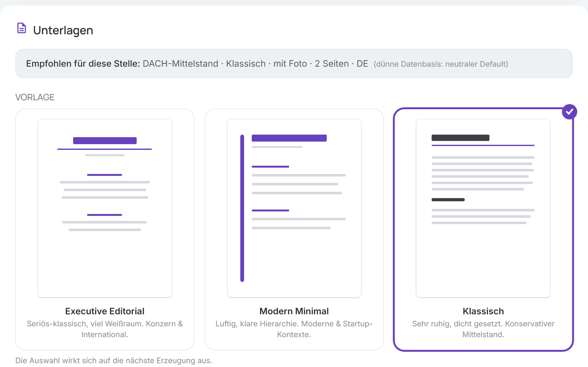Screen dimensions: 588x367
Task: Open the Modern Minimal preview thumbnail
Action: (294, 208)
